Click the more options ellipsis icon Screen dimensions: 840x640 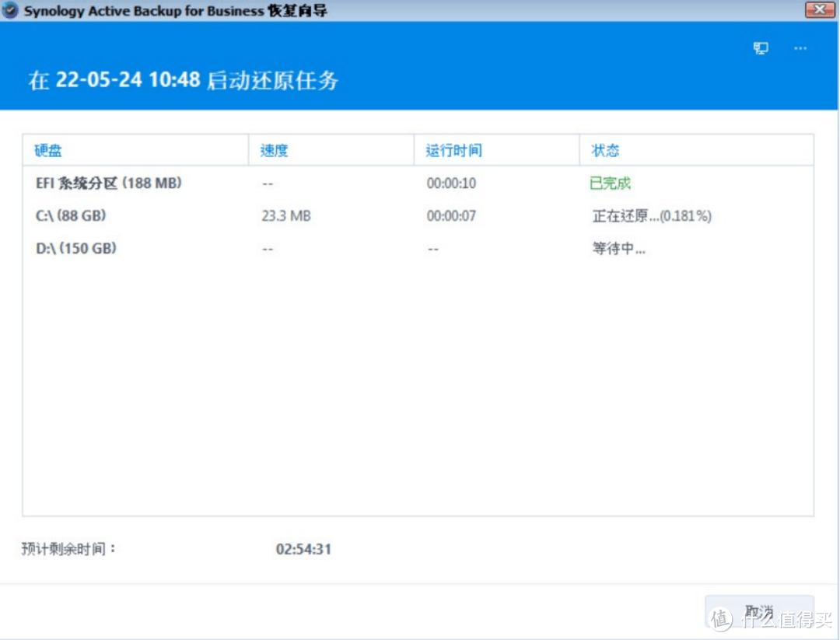click(x=800, y=48)
